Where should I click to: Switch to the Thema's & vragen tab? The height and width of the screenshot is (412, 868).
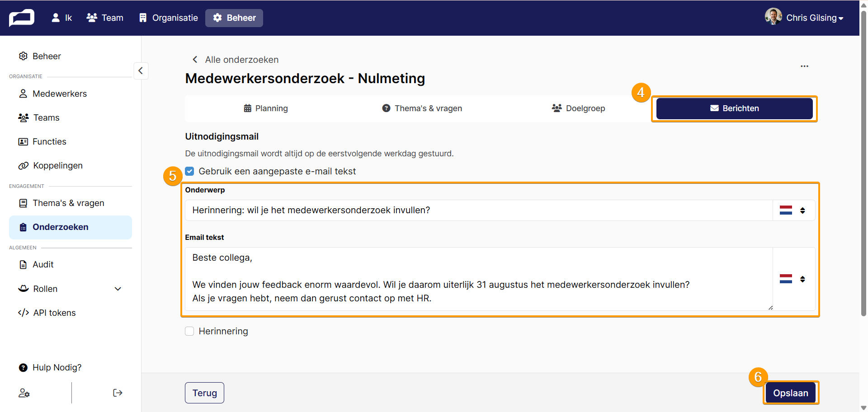pyautogui.click(x=422, y=108)
